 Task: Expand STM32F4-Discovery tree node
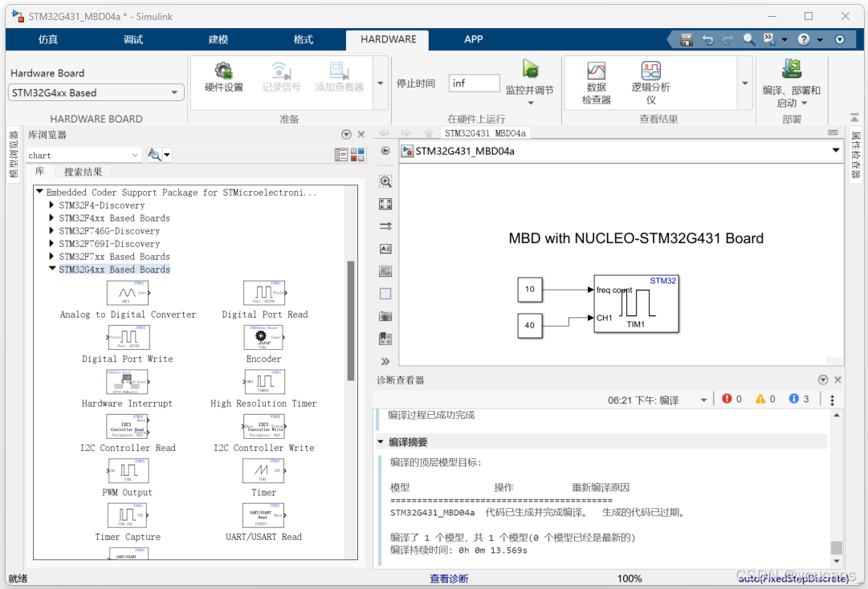pos(51,205)
